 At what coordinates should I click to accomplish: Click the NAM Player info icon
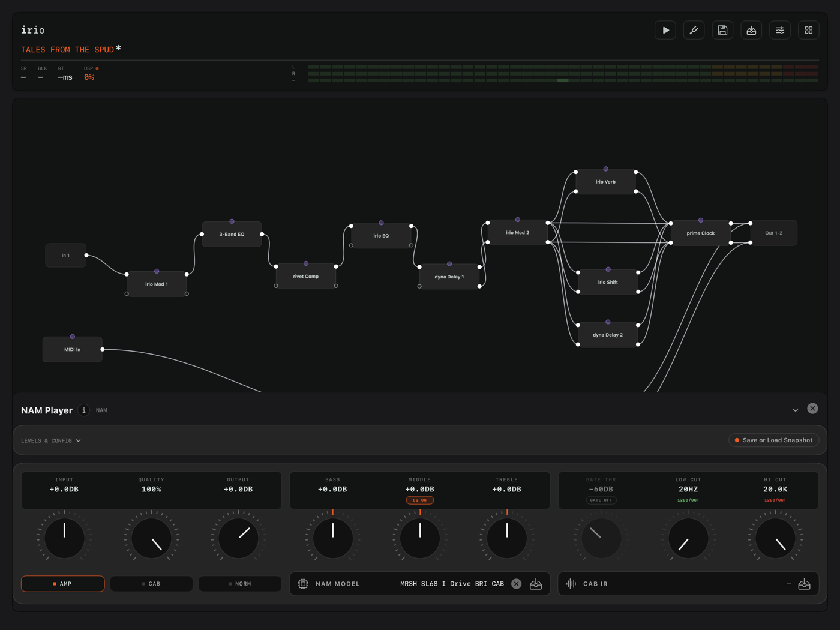pyautogui.click(x=84, y=410)
